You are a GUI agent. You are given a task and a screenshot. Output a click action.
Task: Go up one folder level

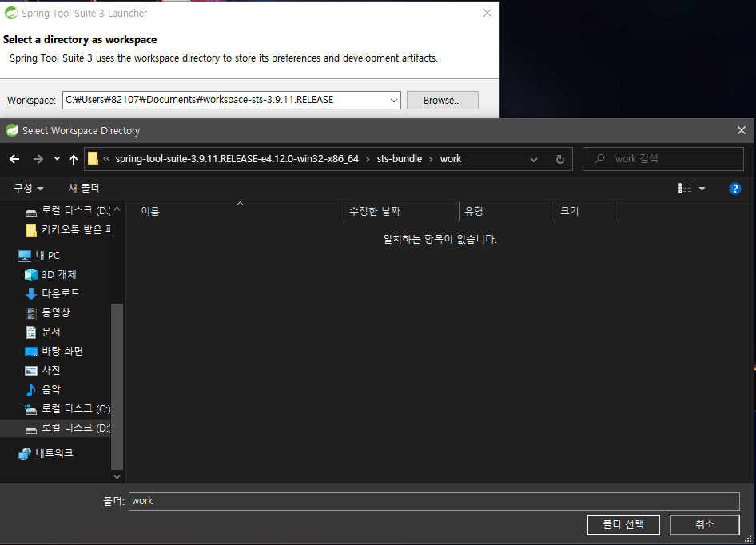(x=74, y=159)
